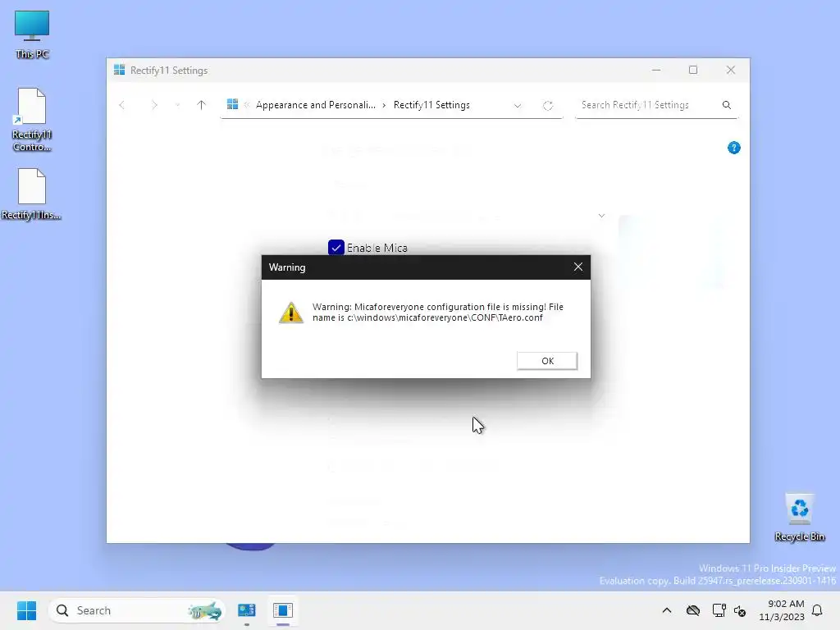Open the blue help question icon
Image resolution: width=840 pixels, height=630 pixels.
734,148
